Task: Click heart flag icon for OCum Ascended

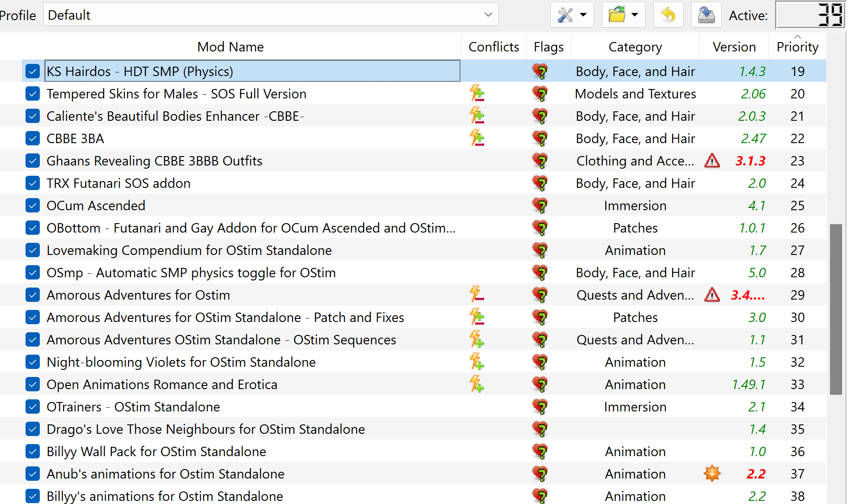Action: click(540, 205)
